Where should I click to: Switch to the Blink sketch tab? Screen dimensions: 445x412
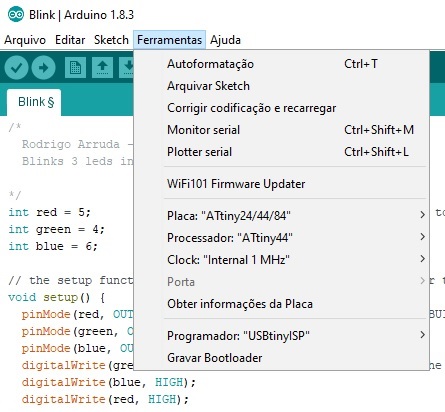pos(34,102)
